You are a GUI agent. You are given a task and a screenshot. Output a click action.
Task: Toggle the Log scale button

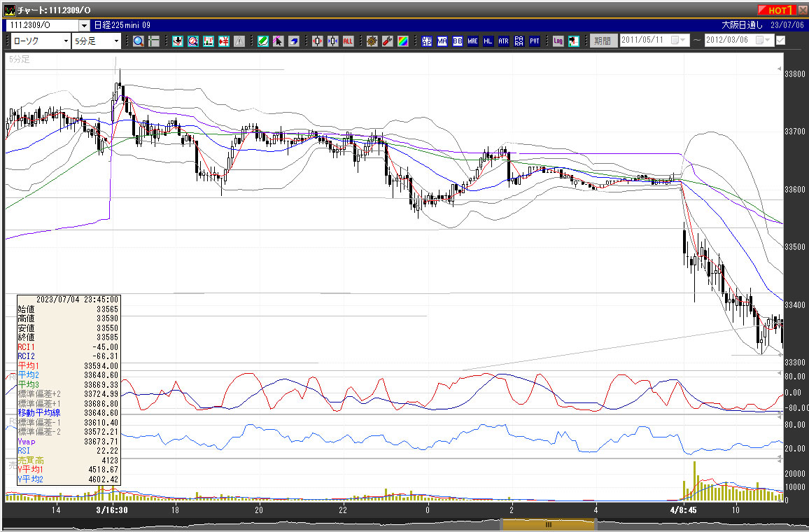(x=558, y=41)
